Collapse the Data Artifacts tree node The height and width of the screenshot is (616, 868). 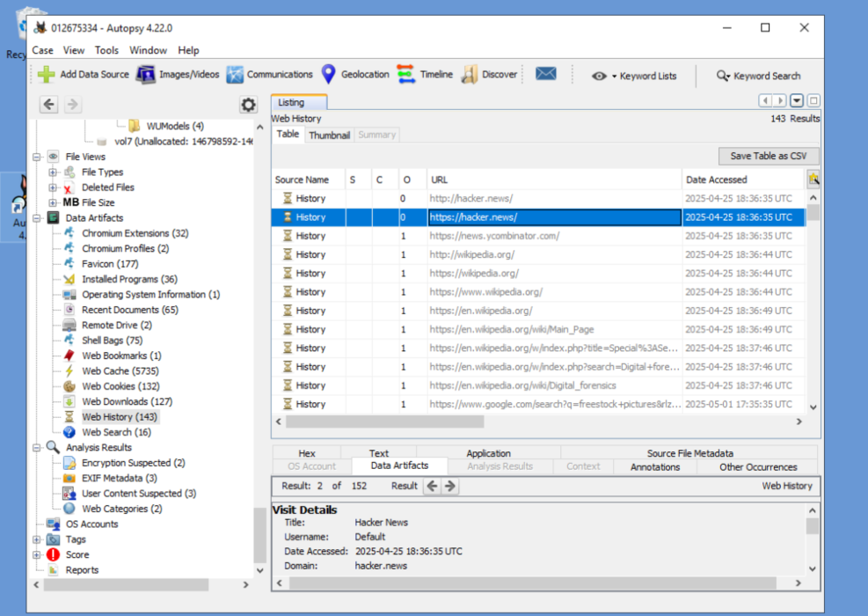coord(37,218)
